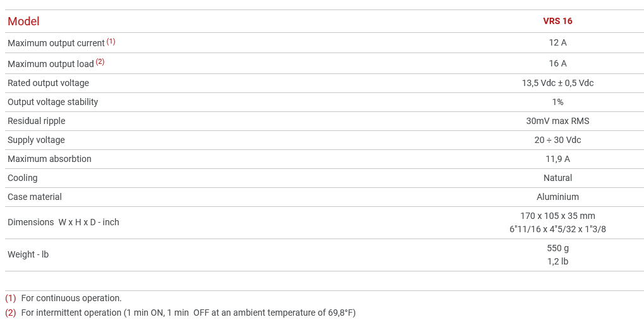Click the red Model header label
Screen dimensions: 644x329
click(23, 22)
